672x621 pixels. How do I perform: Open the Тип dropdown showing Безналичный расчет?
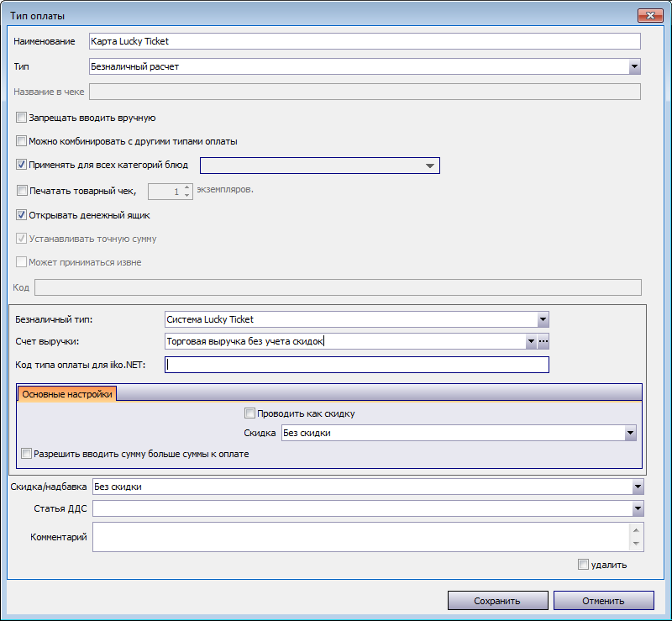coord(634,66)
